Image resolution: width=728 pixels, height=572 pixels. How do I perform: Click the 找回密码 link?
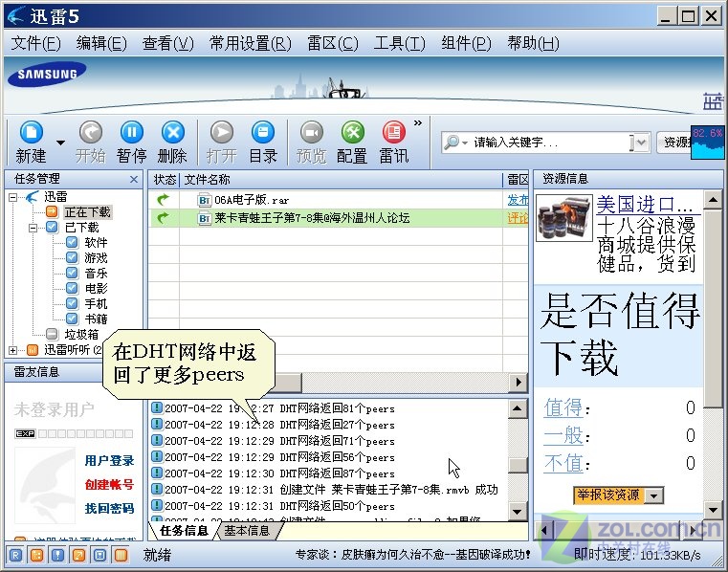tap(110, 509)
